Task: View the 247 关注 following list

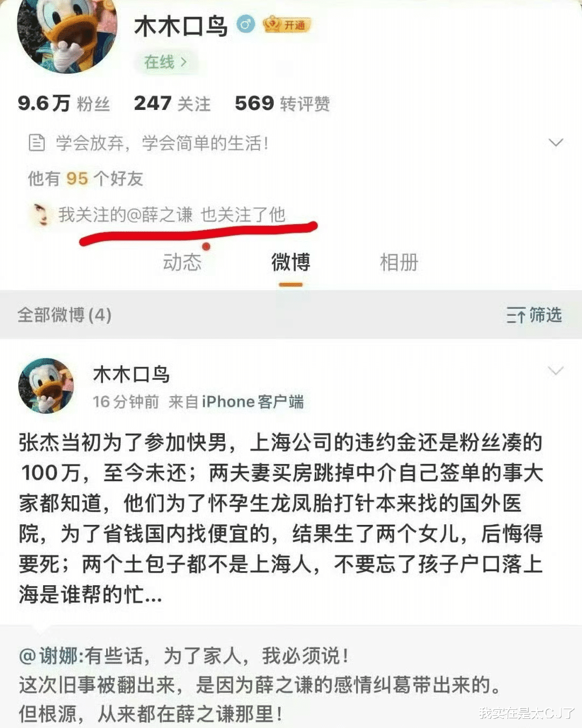Action: coord(172,103)
